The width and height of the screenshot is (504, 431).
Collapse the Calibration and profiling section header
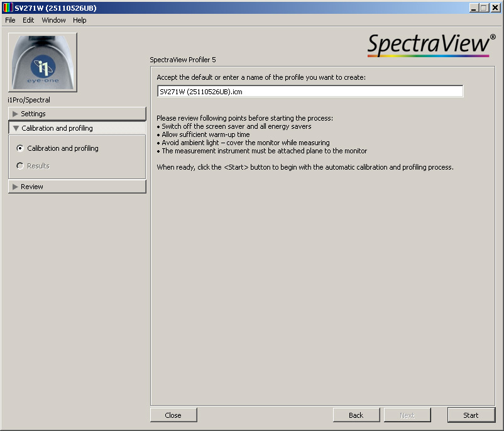coord(77,128)
